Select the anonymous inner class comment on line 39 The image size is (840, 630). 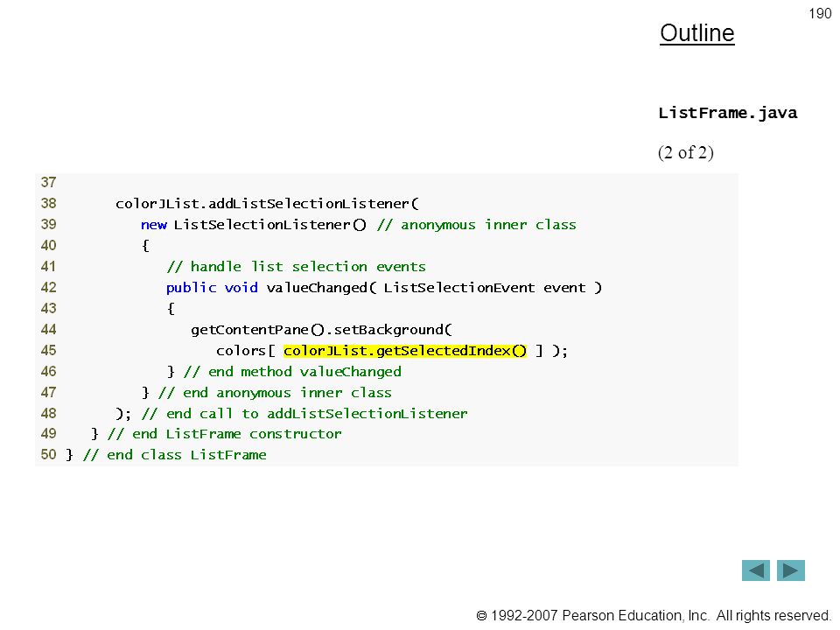click(x=477, y=225)
